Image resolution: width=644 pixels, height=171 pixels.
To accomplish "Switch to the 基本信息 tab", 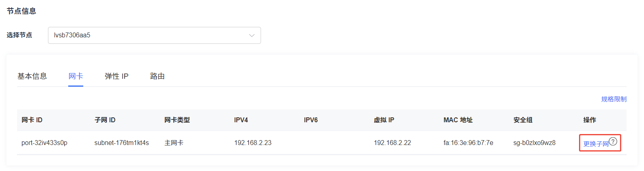I will click(32, 76).
